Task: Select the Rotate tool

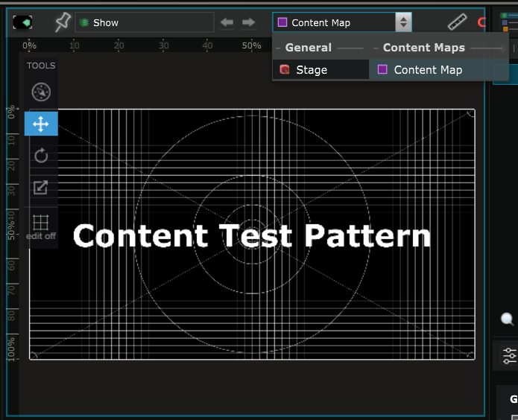Action: coord(41,155)
